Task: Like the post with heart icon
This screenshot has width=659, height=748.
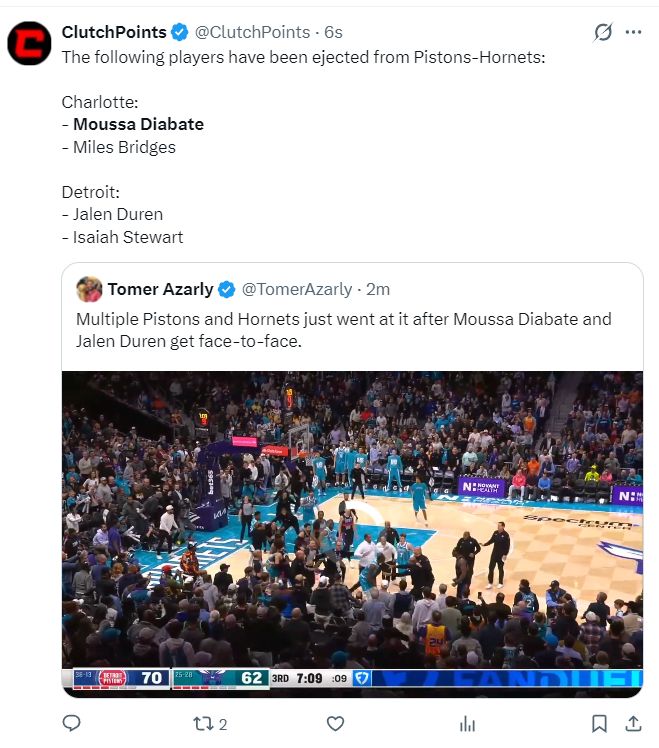Action: 335,724
